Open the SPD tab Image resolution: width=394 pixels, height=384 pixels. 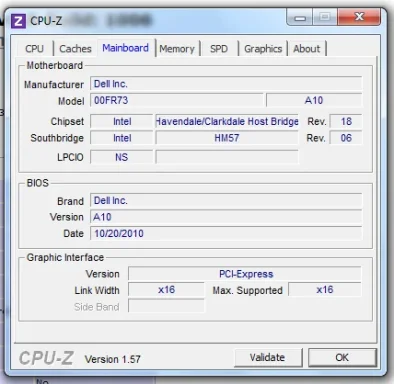219,49
